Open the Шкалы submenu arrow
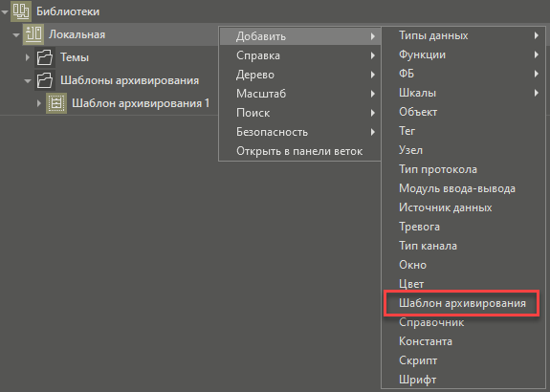550x392 pixels. 536,93
